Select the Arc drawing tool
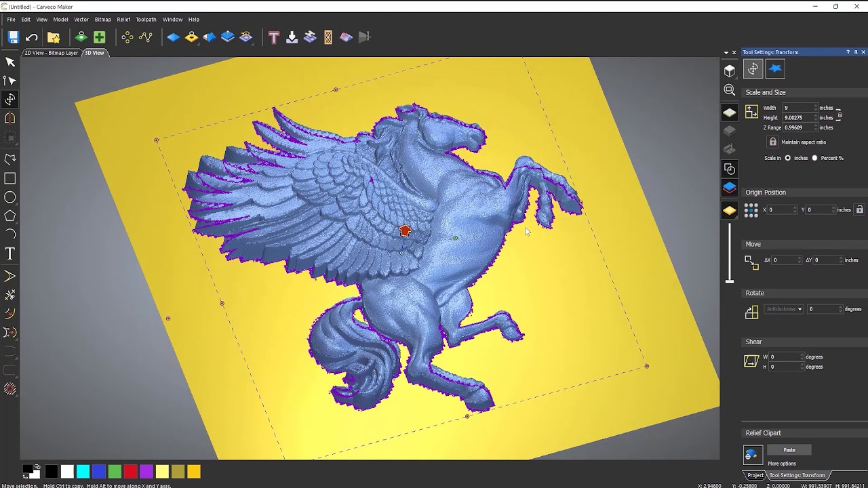The height and width of the screenshot is (488, 868). pyautogui.click(x=10, y=234)
